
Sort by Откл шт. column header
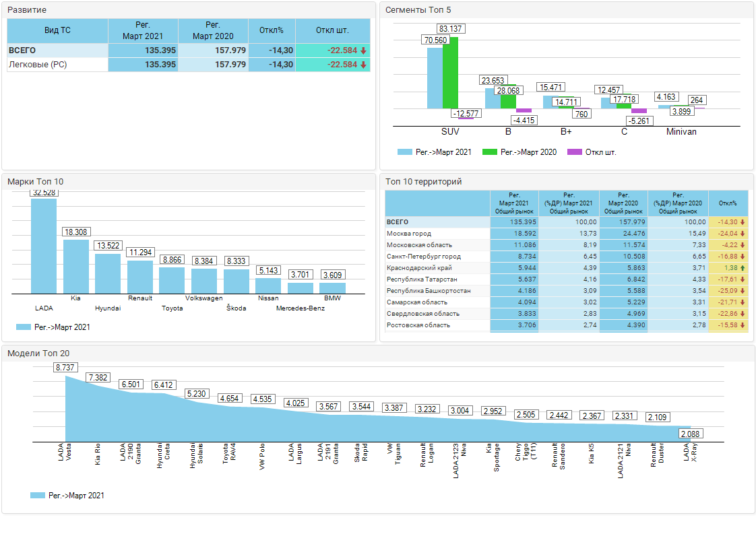tap(332, 30)
